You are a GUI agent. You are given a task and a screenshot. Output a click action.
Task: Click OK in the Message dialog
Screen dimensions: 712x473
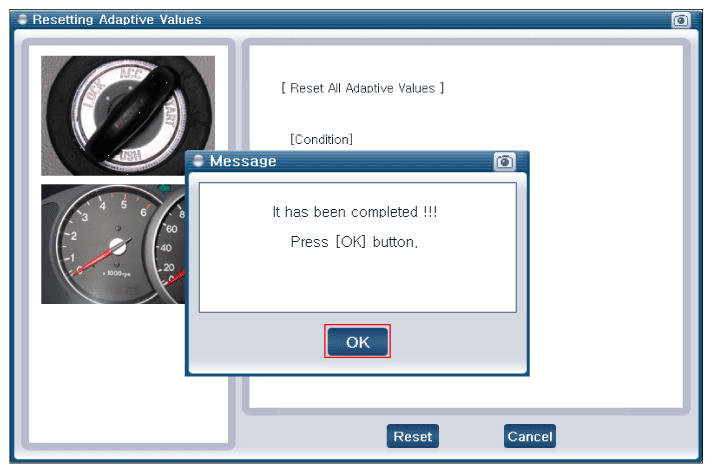(357, 341)
